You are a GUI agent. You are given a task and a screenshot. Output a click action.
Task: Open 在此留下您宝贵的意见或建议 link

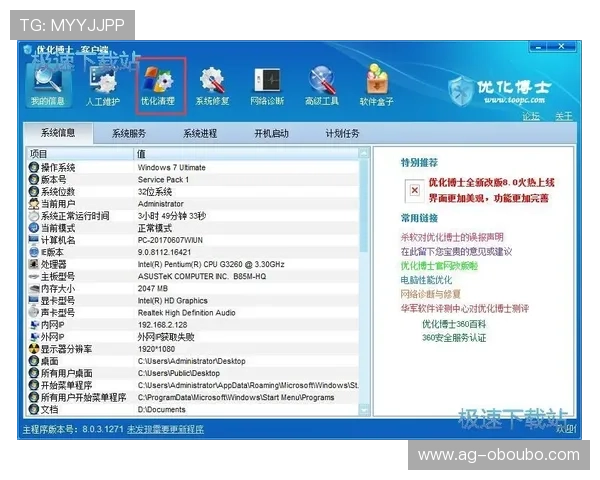tap(456, 251)
